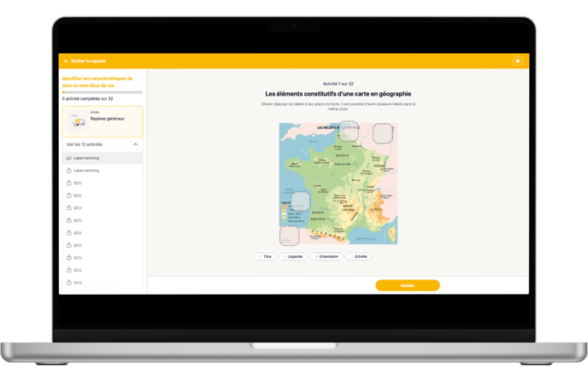The height and width of the screenshot is (381, 588).
Task: Click the Voir les 12 activités header
Action: [x=103, y=144]
